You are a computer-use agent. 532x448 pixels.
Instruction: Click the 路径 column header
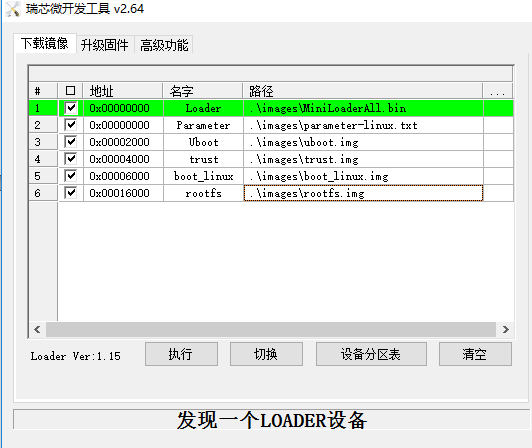[362, 91]
